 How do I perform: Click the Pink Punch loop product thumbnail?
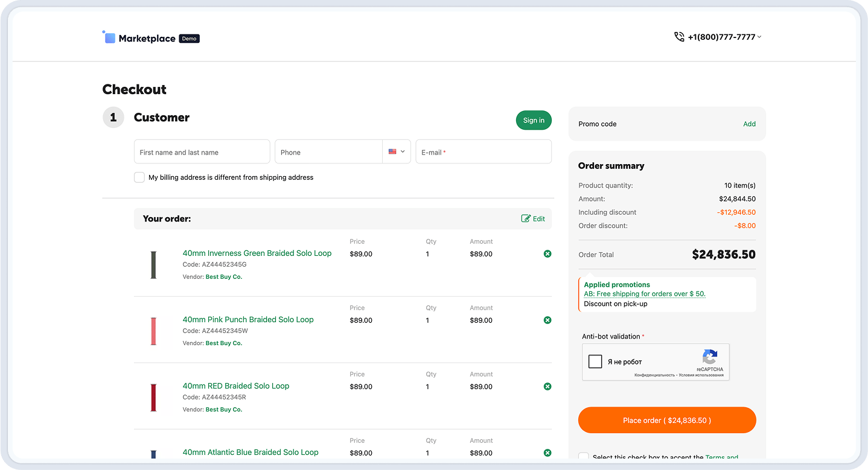coord(153,331)
